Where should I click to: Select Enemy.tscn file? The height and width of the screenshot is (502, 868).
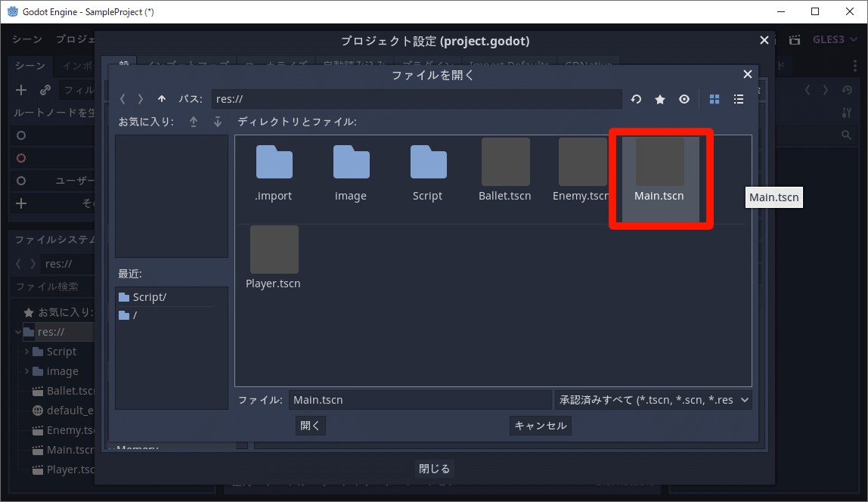tap(581, 170)
